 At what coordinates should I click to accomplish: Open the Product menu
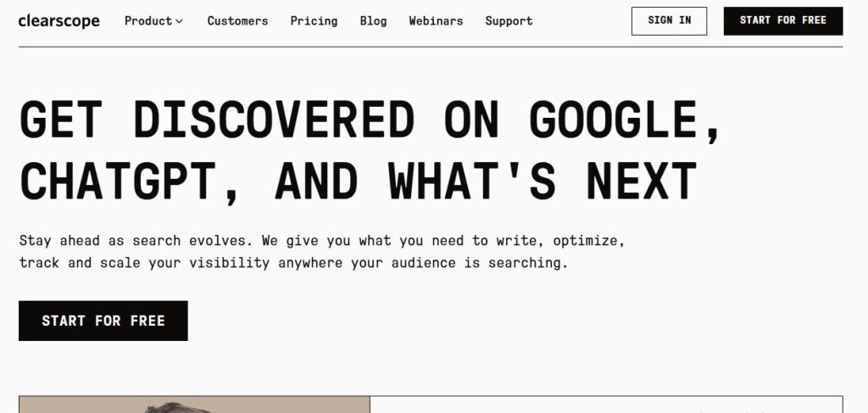(x=153, y=21)
